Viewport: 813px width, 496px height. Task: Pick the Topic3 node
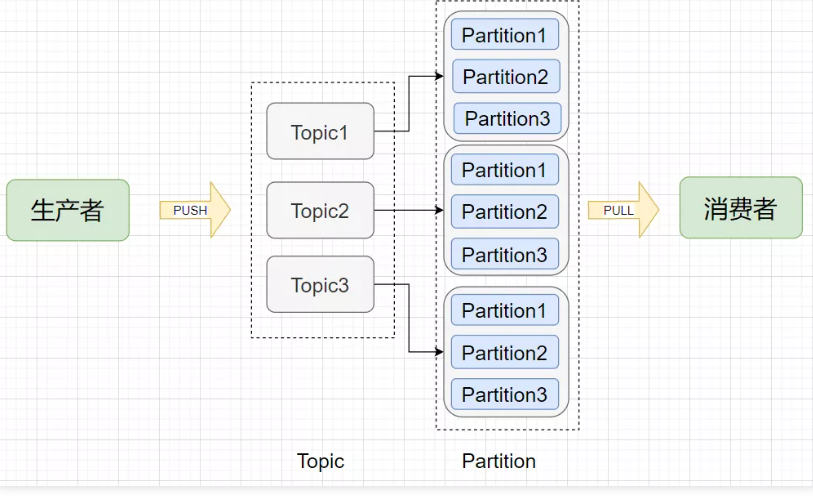(x=320, y=285)
